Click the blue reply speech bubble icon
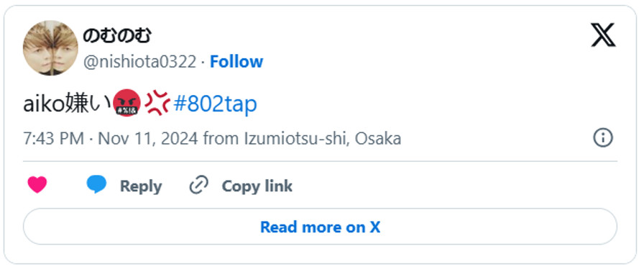This screenshot has width=644, height=272. click(96, 185)
